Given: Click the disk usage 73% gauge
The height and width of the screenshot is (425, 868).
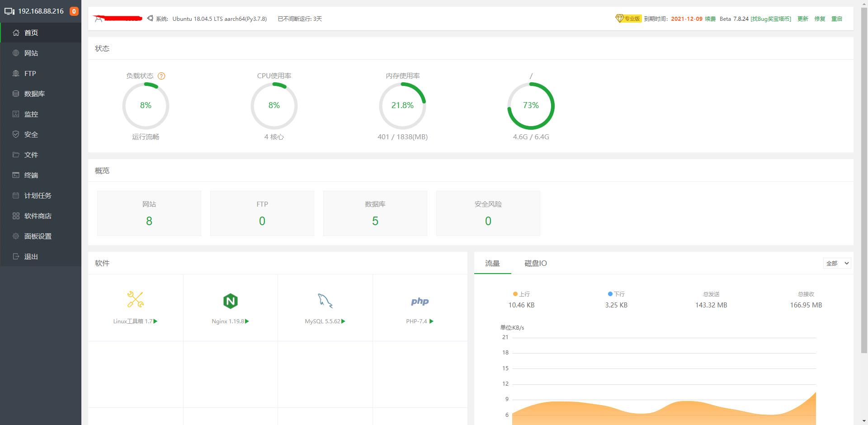Looking at the screenshot, I should click(531, 106).
